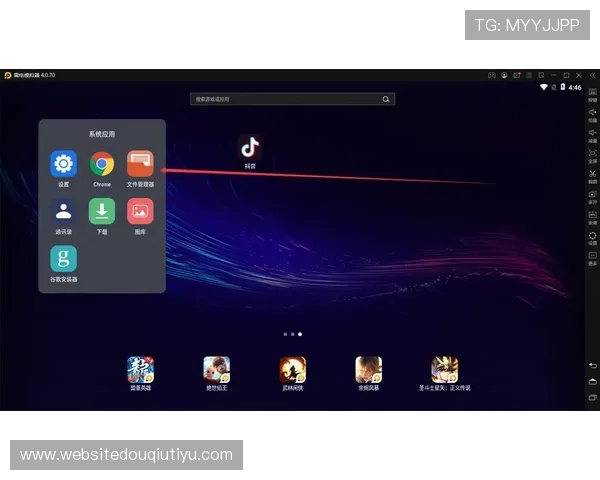This screenshot has height=480, width=600.
Task: Take a screenshot with scissors (截图) tool
Action: 592,176
